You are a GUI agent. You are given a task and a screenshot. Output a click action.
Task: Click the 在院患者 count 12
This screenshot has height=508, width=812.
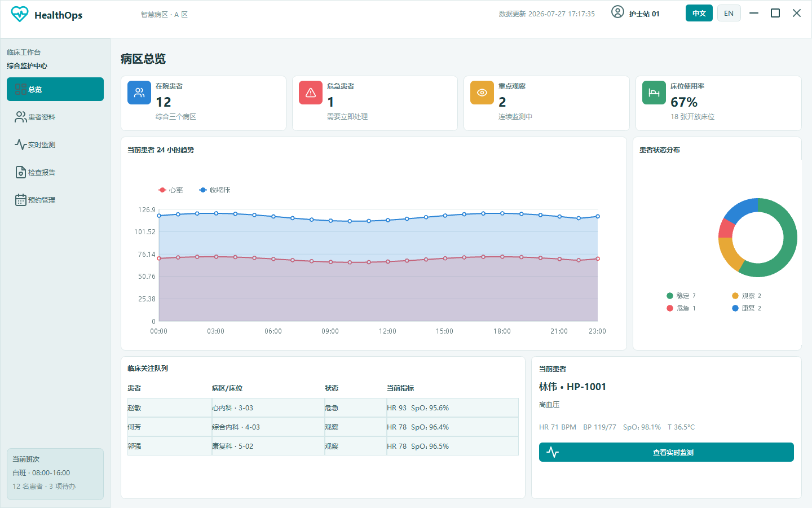pyautogui.click(x=164, y=102)
